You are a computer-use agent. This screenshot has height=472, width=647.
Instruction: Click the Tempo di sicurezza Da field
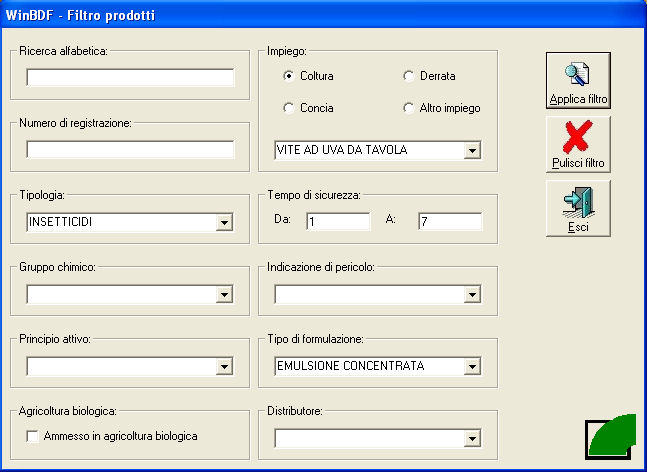[338, 222]
